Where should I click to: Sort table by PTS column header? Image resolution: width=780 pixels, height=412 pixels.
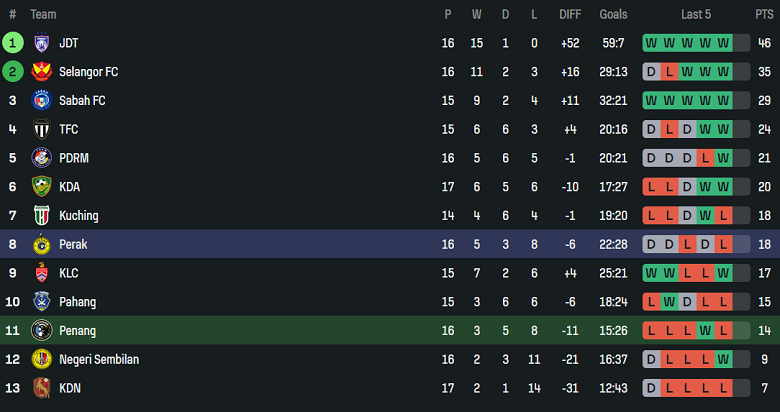click(764, 14)
